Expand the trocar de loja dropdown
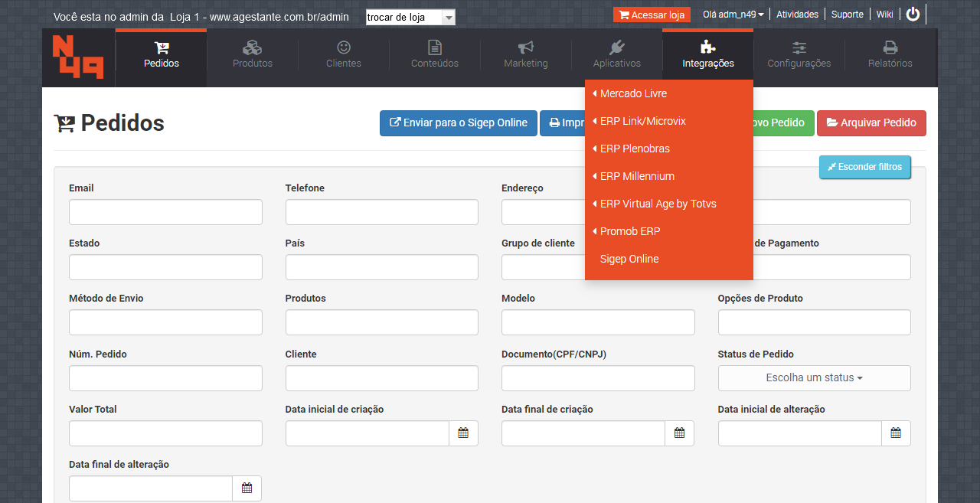The height and width of the screenshot is (503, 980). point(449,18)
